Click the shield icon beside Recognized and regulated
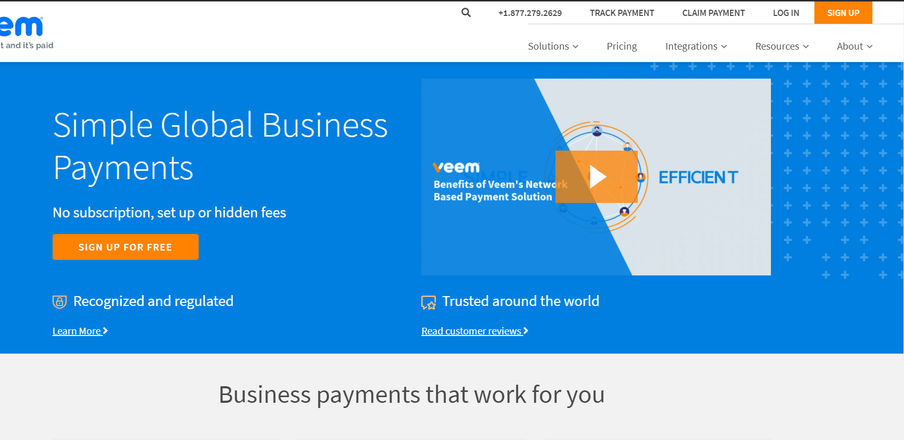Image resolution: width=904 pixels, height=440 pixels. coord(59,302)
